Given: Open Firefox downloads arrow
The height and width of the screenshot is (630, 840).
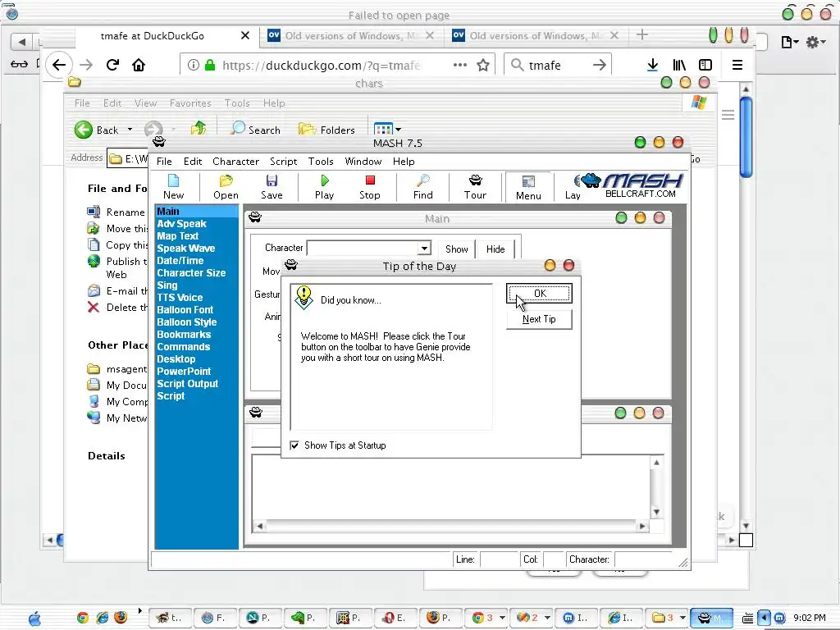Looking at the screenshot, I should 652,65.
